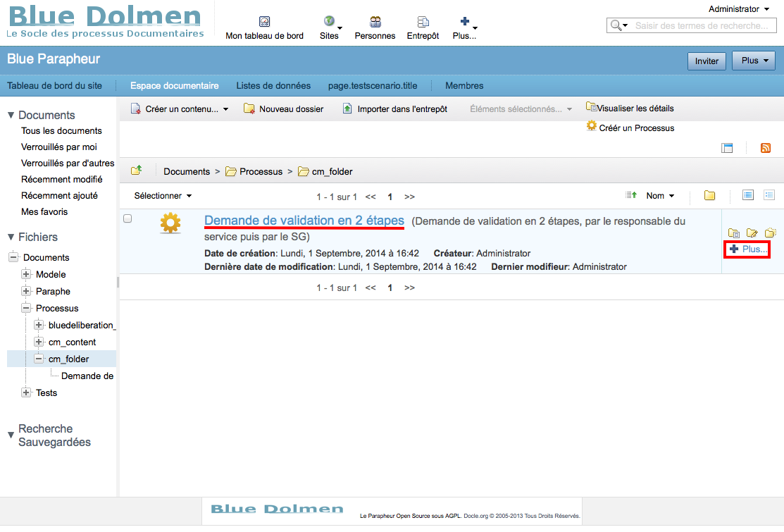Click Visualiser les détails in the toolbar
784x532 pixels.
pyautogui.click(x=630, y=108)
